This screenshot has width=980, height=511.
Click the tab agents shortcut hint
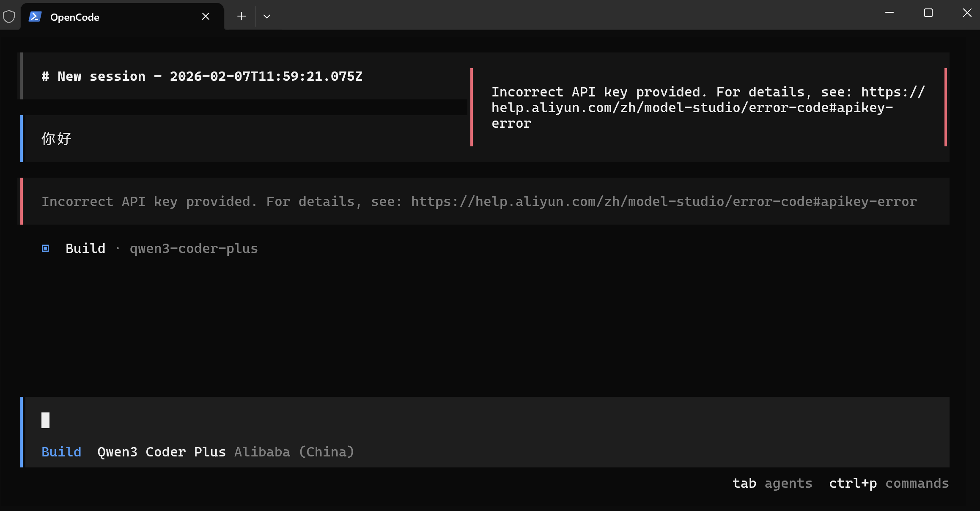point(772,484)
